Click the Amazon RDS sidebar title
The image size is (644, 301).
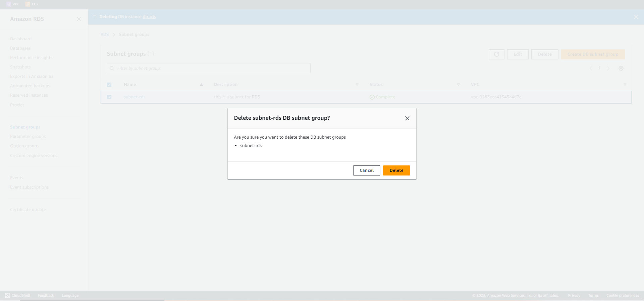coord(27,19)
